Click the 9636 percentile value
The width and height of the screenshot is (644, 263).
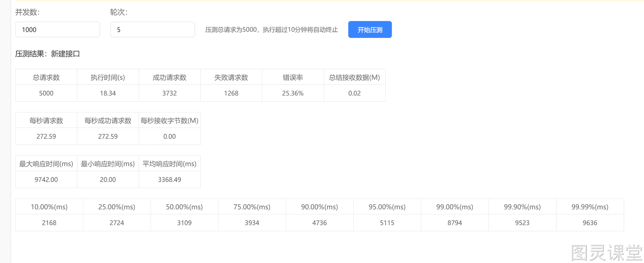click(x=590, y=223)
